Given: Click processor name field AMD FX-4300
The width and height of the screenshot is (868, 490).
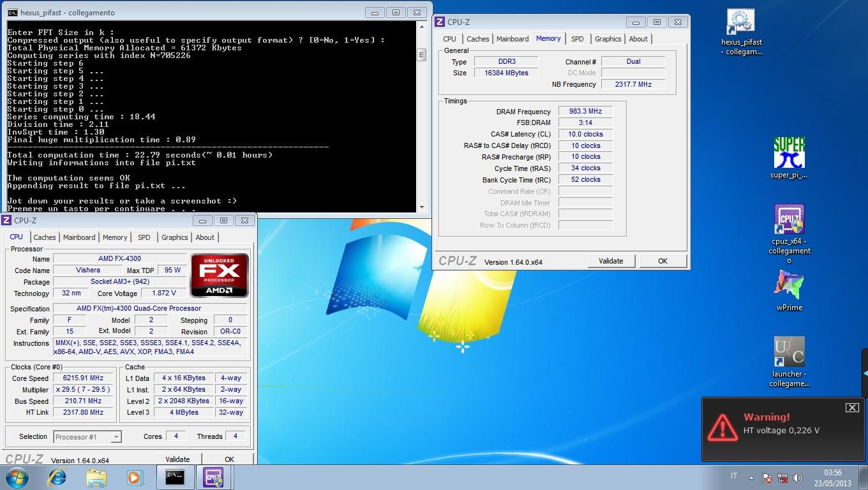Looking at the screenshot, I should coord(119,258).
